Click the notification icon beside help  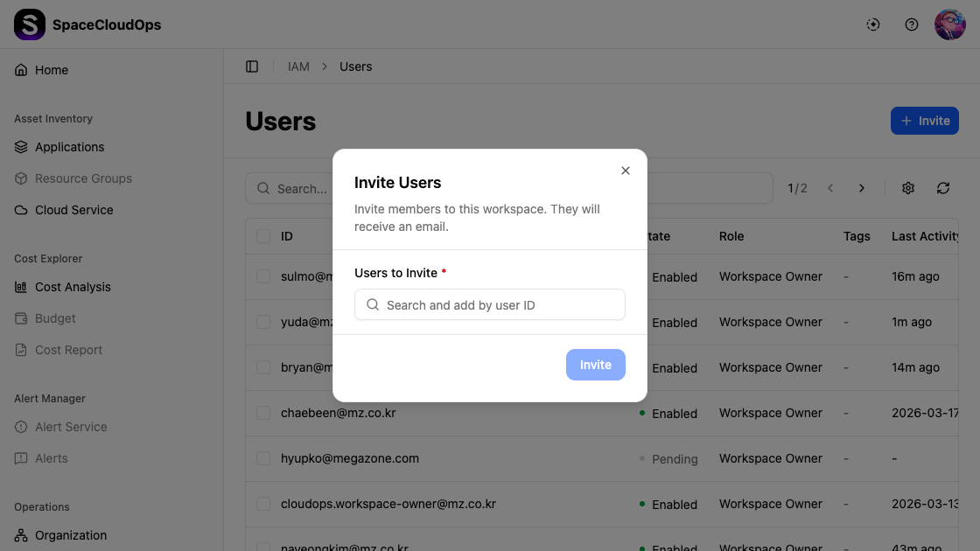coord(873,24)
